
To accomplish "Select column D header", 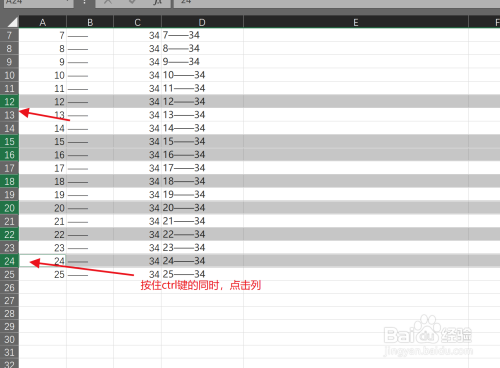I will click(x=202, y=22).
